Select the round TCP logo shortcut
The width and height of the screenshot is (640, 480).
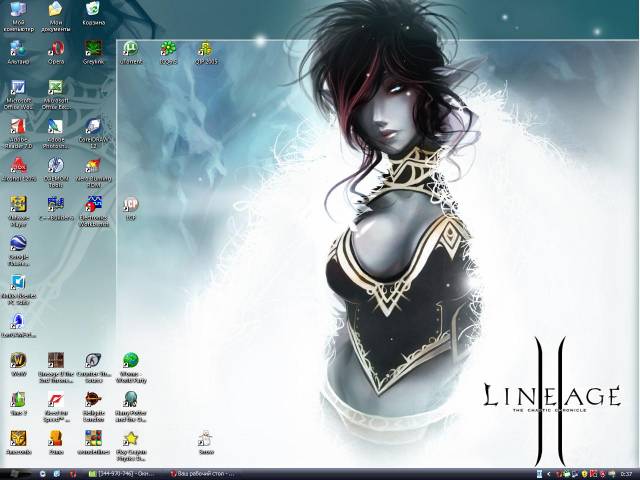click(x=131, y=204)
